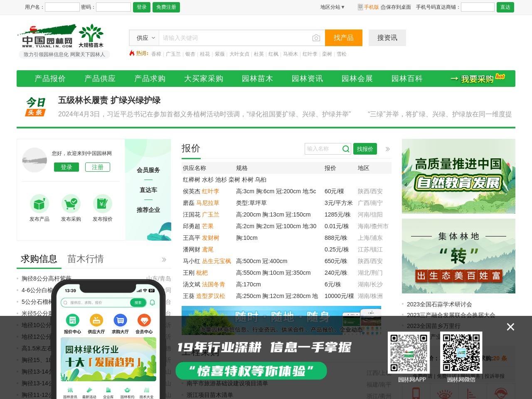Open the 集体林地转 banner
Screen dimensions: 532x399
click(x=458, y=256)
